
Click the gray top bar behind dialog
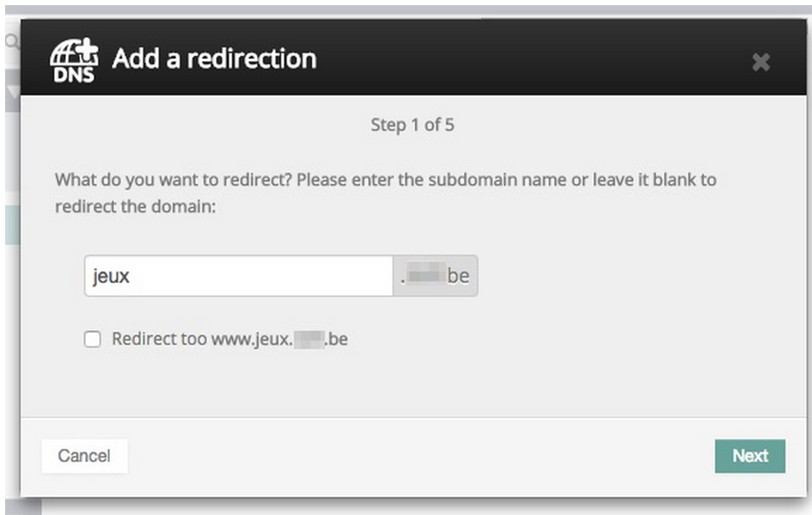(x=410, y=11)
